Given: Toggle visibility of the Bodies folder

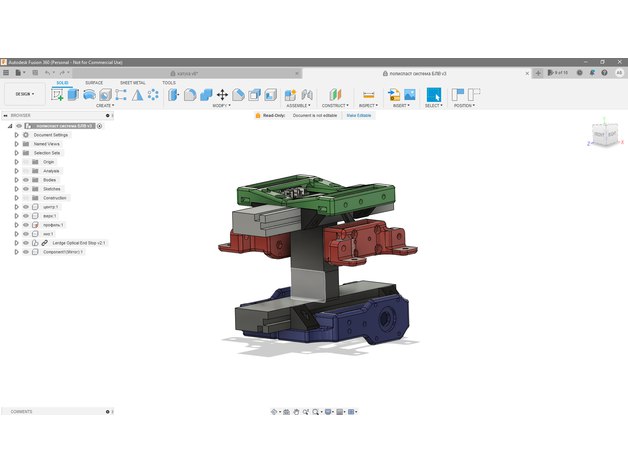Looking at the screenshot, I should [26, 180].
